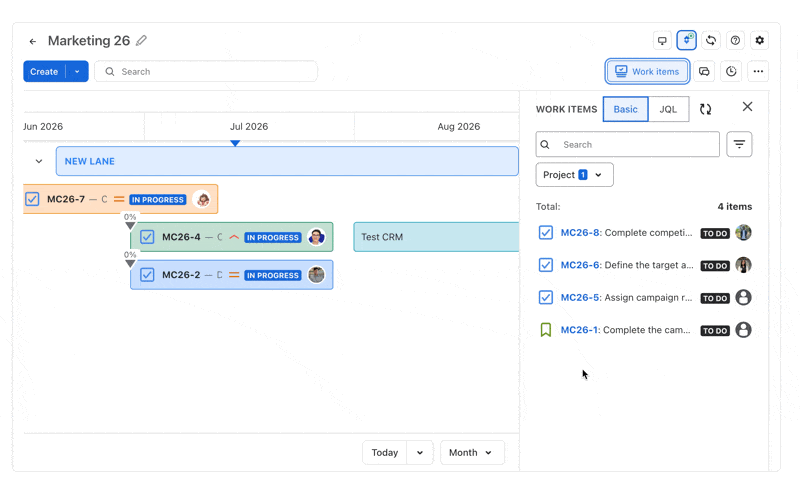This screenshot has width=800, height=494.
Task: Open presentation mode monitor icon
Action: [662, 40]
